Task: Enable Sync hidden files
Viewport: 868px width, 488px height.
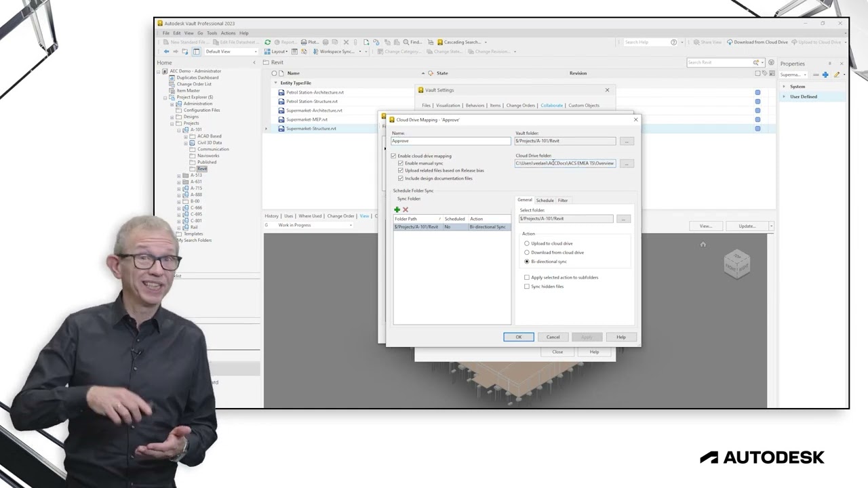Action: pos(527,286)
